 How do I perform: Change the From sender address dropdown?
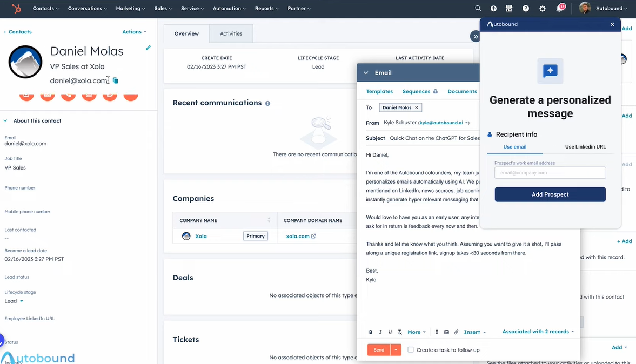(444, 123)
